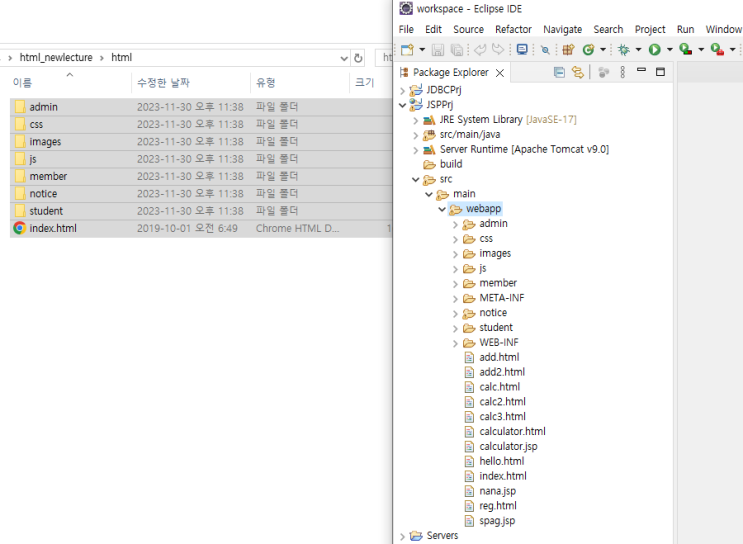Open the Source menu in Eclipse
Screen dimensions: 743x544
click(468, 29)
